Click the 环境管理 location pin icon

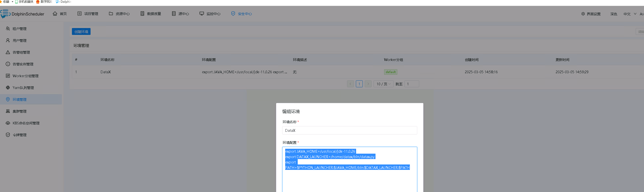coord(8,99)
